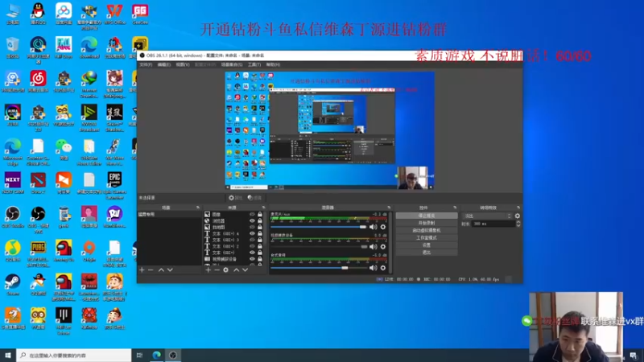Open the 编辑(E) menu in OBS
The height and width of the screenshot is (362, 644).
164,65
